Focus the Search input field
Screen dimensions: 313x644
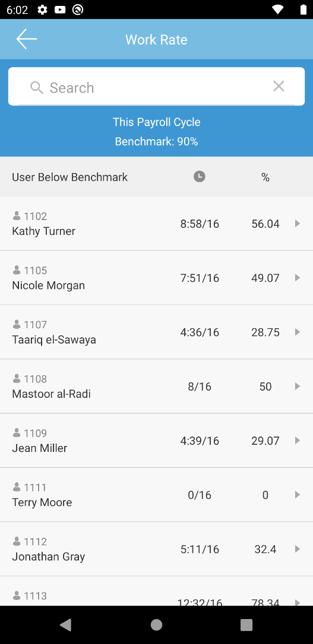pyautogui.click(x=156, y=87)
